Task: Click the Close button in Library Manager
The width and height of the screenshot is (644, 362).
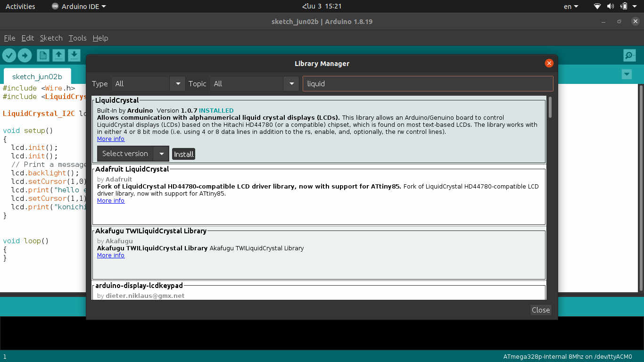Action: click(541, 310)
